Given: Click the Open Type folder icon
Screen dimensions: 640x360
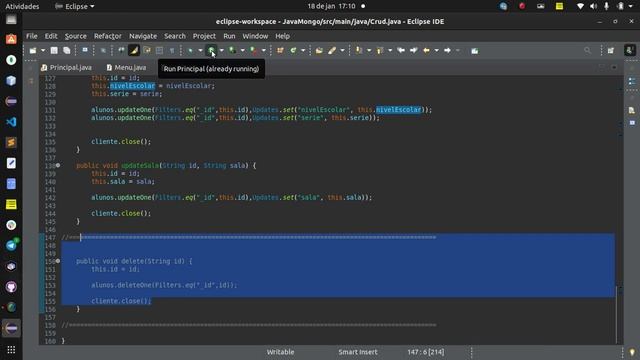Looking at the screenshot, I should [x=319, y=51].
